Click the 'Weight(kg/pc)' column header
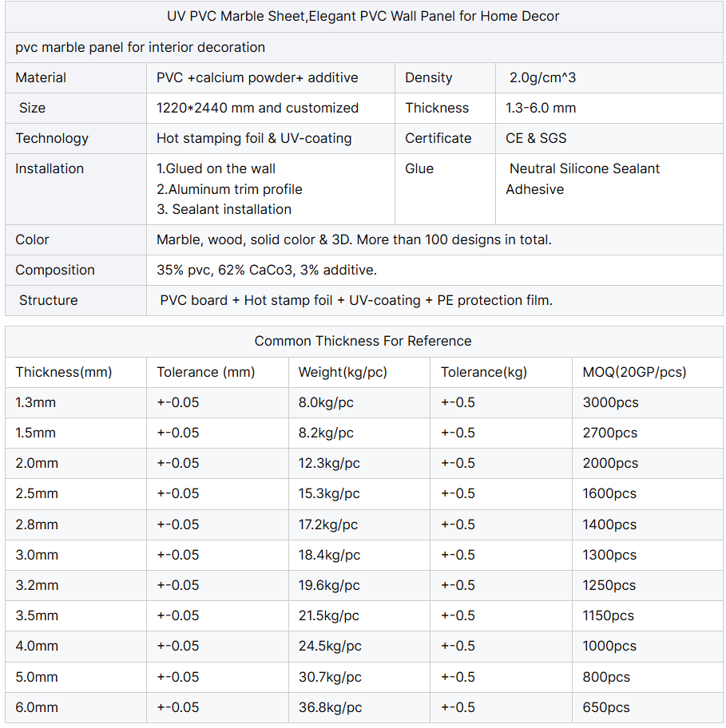Screen dimensions: 726x728 point(343,372)
